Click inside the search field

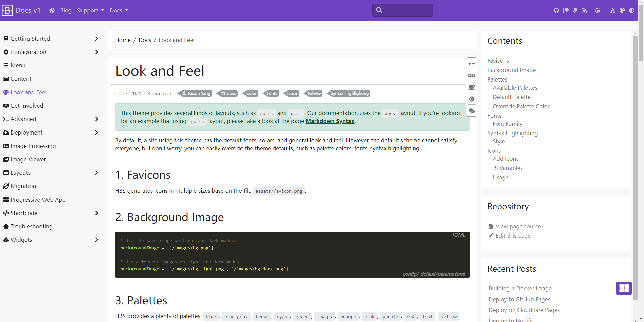tap(402, 10)
